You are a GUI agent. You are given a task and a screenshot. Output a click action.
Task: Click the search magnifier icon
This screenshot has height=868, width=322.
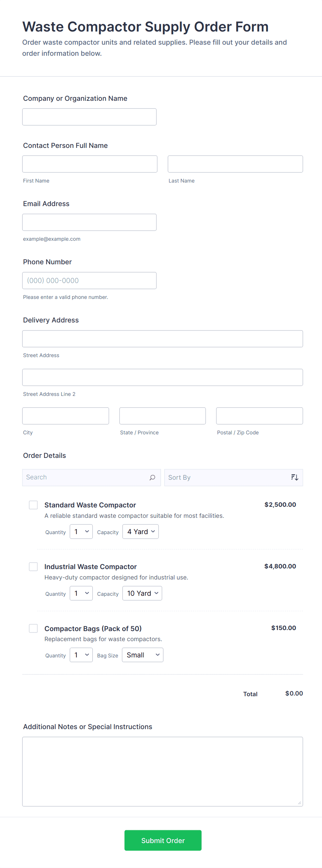point(152,478)
